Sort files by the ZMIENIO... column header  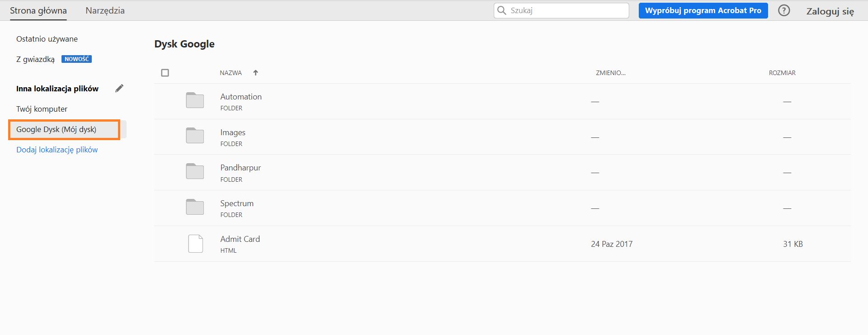(609, 72)
